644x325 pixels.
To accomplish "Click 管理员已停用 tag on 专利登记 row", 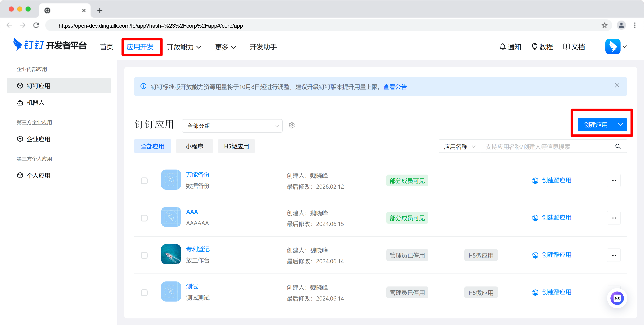I will pos(407,255).
